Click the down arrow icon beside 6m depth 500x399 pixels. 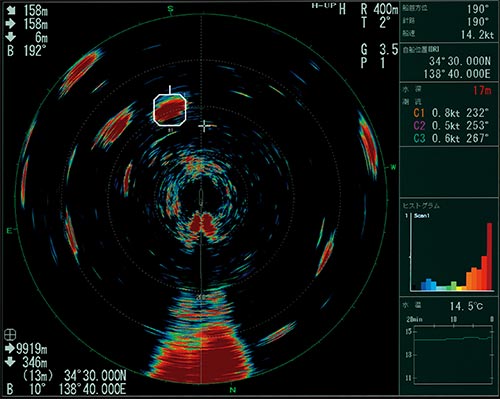(11, 37)
